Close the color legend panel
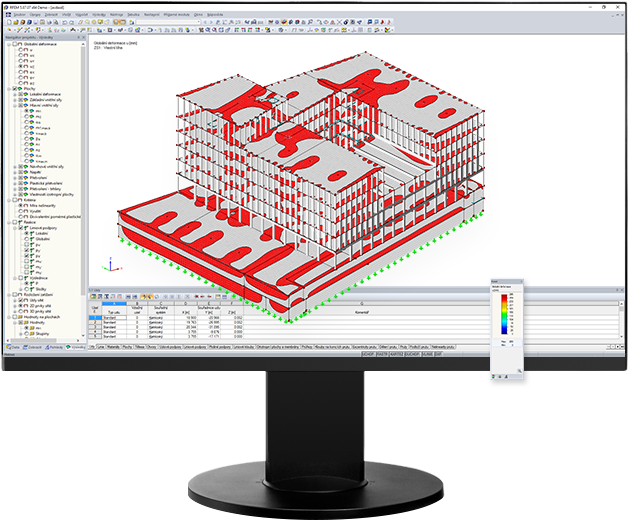Screen dimensions: 628x521 click(x=521, y=282)
